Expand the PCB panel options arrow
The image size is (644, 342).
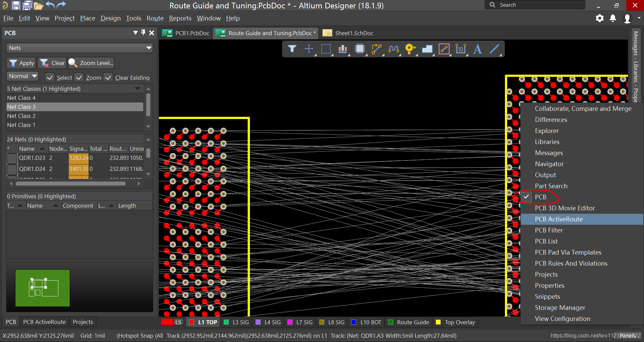tap(135, 32)
